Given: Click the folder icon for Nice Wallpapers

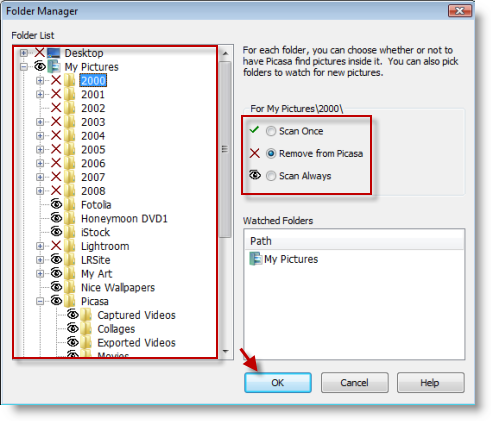Looking at the screenshot, I should point(70,287).
